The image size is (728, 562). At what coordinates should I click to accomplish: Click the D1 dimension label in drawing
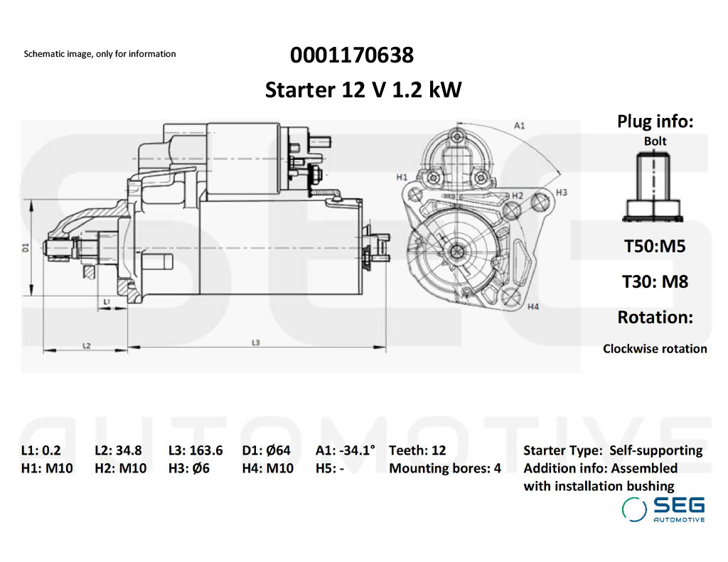[25, 247]
